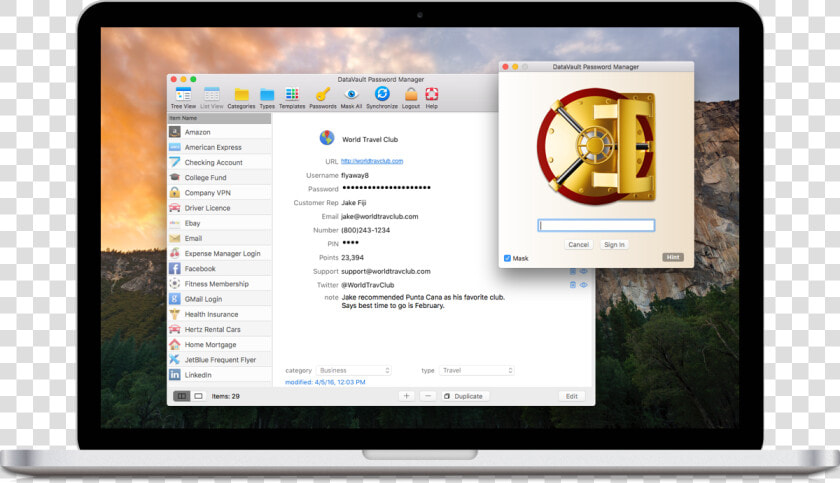Click username value flyaway8
Screen dimensions: 840x483
(x=355, y=175)
